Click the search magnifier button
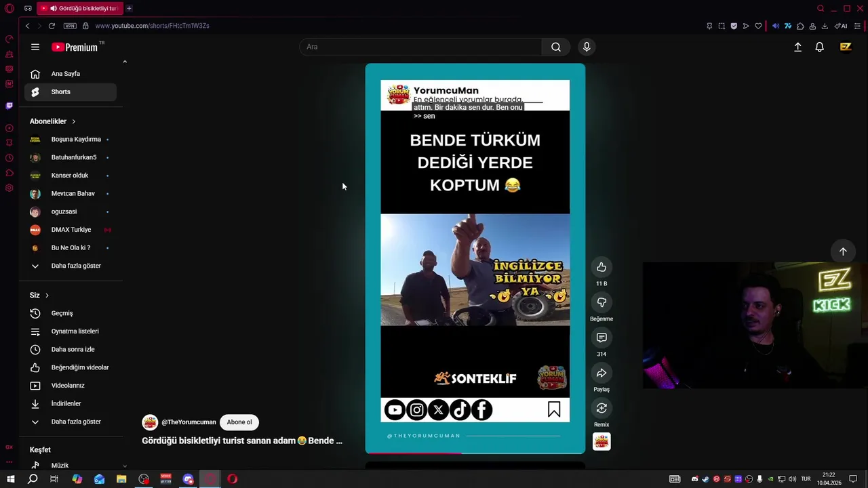868x488 pixels. [x=556, y=47]
